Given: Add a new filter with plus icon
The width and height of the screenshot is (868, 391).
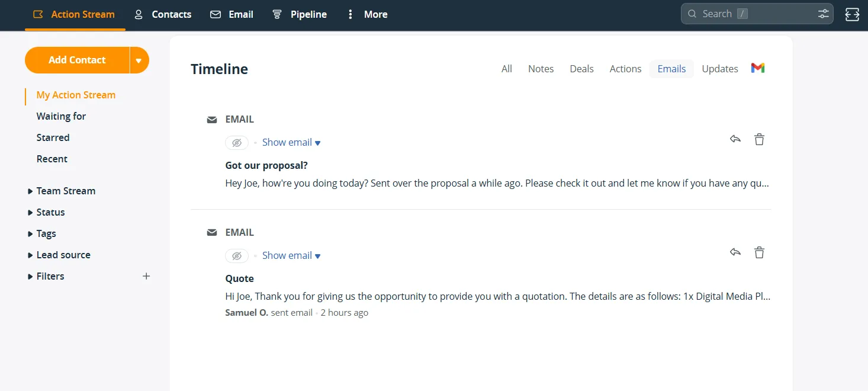Looking at the screenshot, I should coord(146,276).
